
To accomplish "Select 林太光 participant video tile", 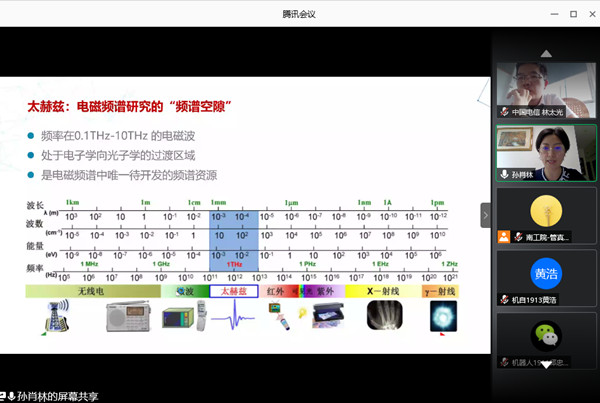I will pos(545,81).
